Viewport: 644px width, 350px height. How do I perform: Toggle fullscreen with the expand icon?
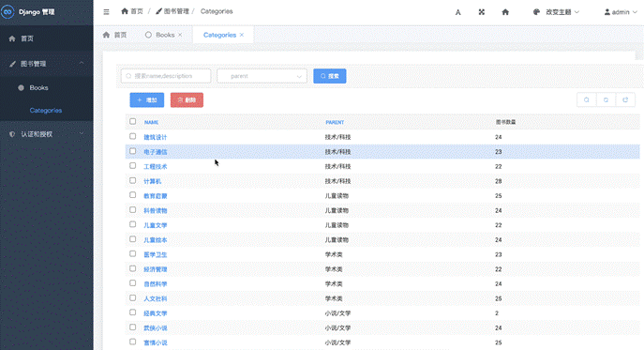[x=481, y=12]
